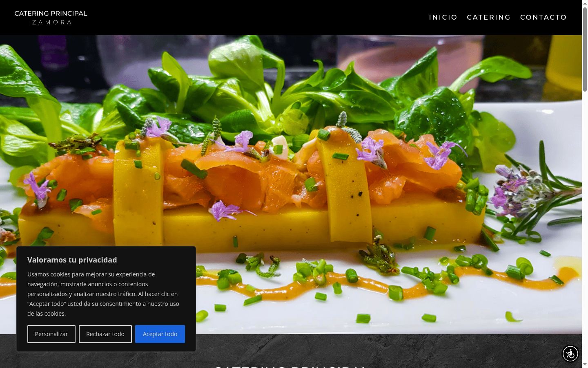Click the scrollbar down arrow

(585, 364)
